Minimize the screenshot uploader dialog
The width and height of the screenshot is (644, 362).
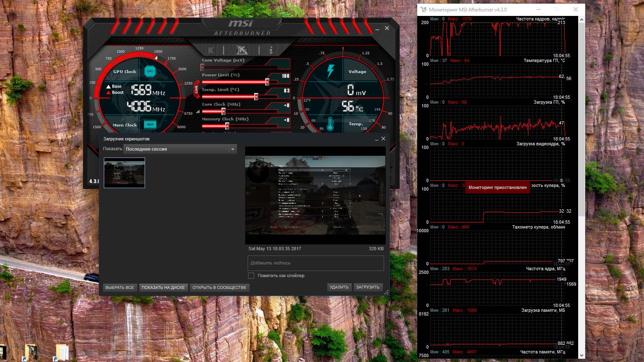[377, 139]
